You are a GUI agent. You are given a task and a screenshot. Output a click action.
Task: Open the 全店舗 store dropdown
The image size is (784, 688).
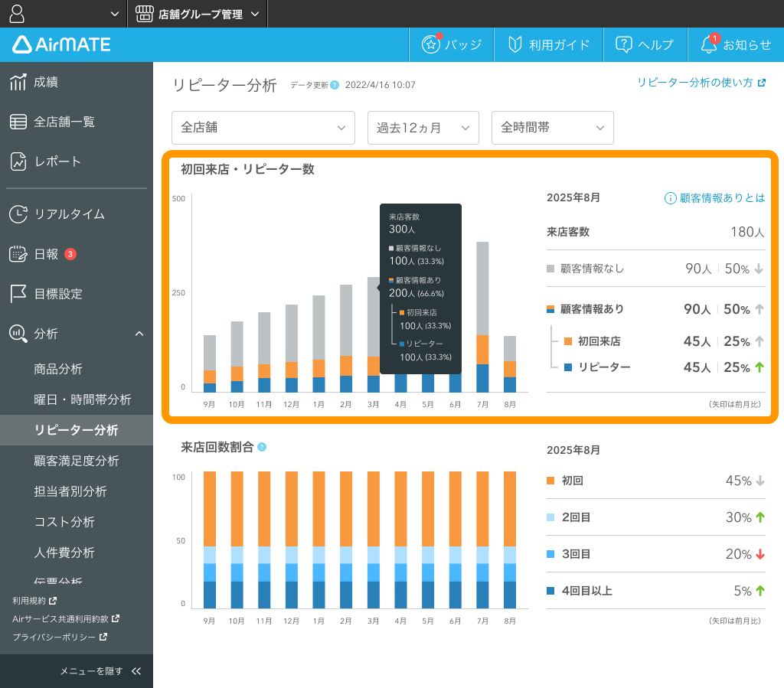263,128
